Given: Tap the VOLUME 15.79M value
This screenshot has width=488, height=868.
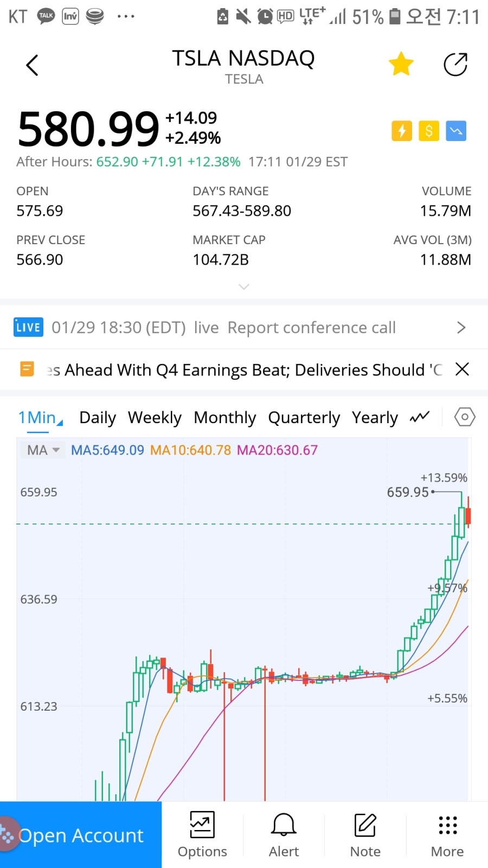Looking at the screenshot, I should coord(446,210).
